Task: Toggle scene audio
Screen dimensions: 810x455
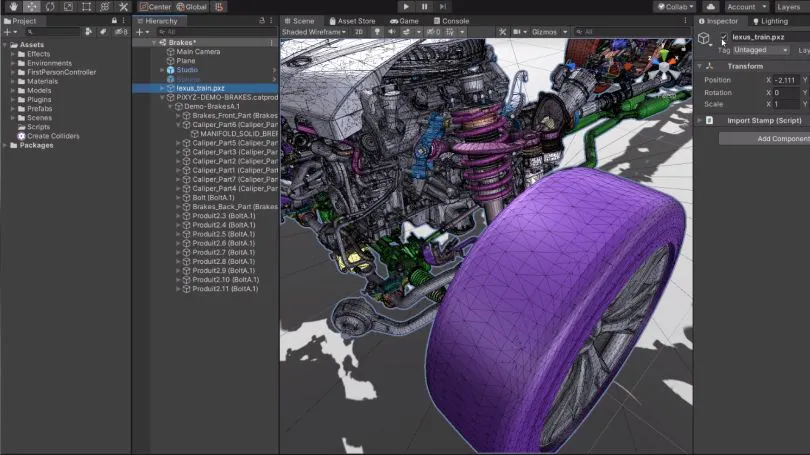Action: 392,32
